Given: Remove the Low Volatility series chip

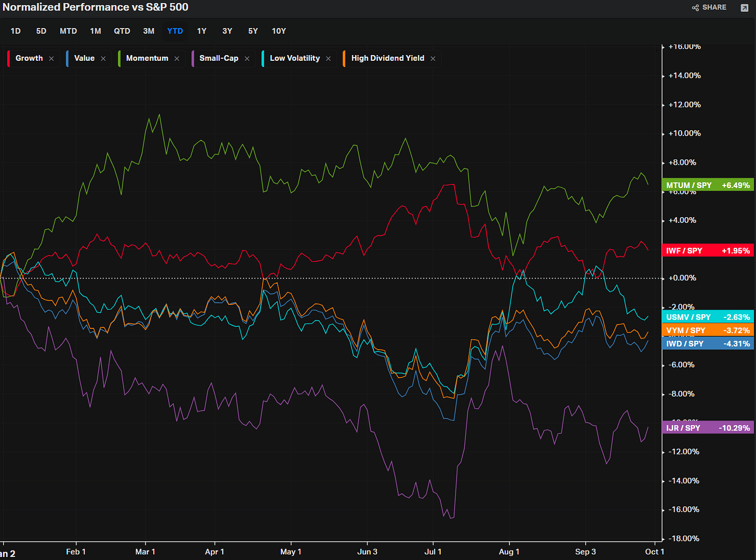Looking at the screenshot, I should click(x=328, y=59).
